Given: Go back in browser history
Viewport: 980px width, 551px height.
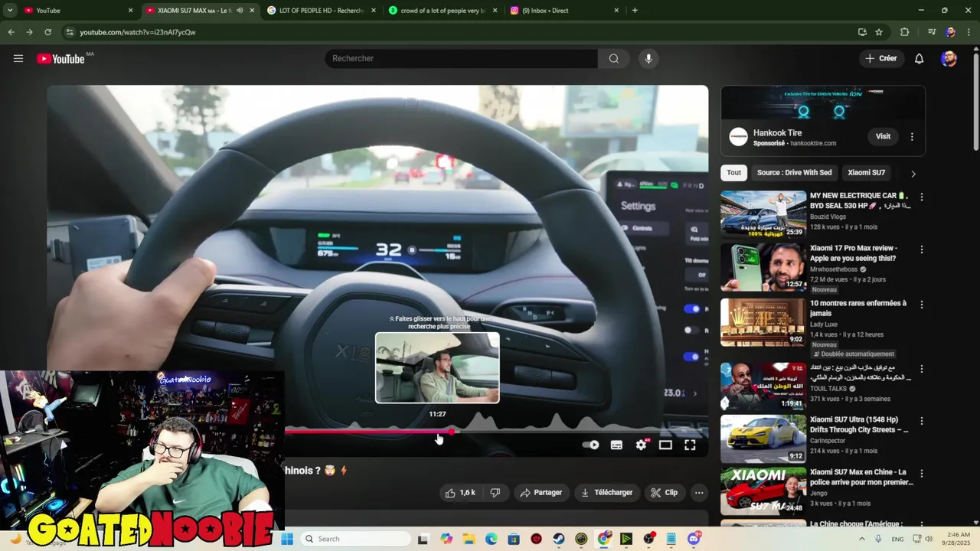Looking at the screenshot, I should point(11,32).
